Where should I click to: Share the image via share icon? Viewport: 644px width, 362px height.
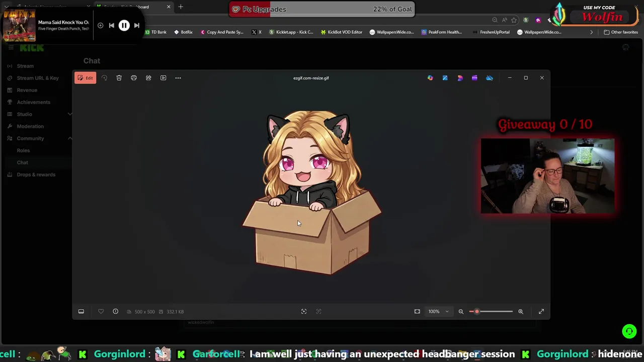point(148,78)
